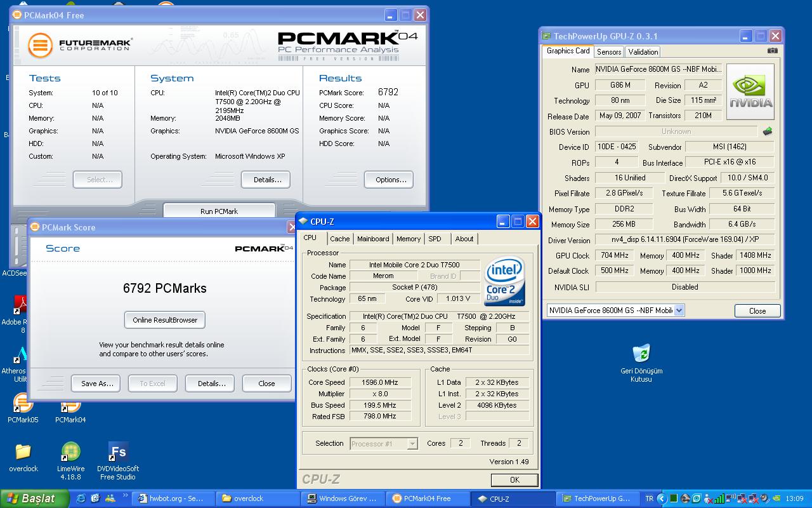Click the second quick launch icon beside Internet Explorer
The width and height of the screenshot is (812, 508).
coord(95,498)
